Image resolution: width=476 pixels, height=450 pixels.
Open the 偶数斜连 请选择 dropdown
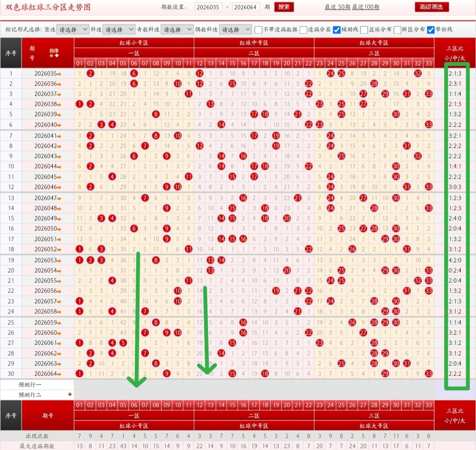point(235,30)
